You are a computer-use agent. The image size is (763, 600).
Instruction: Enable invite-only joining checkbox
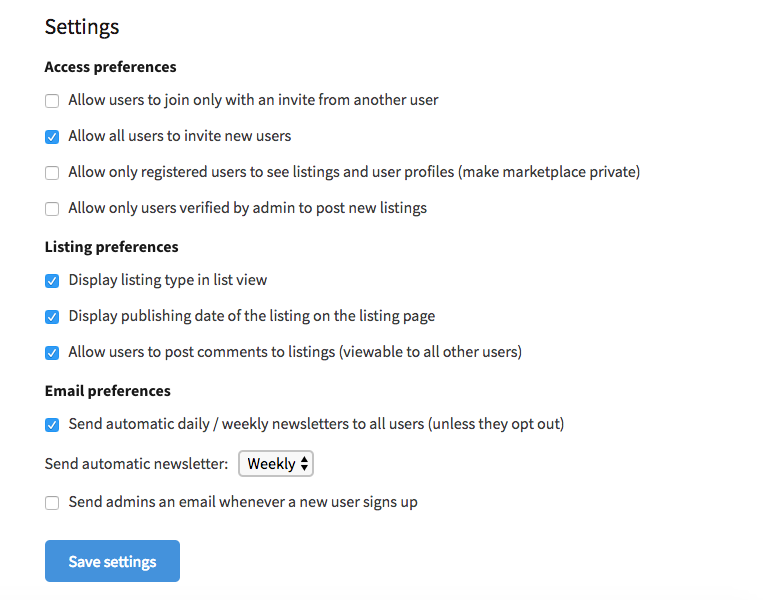(52, 101)
